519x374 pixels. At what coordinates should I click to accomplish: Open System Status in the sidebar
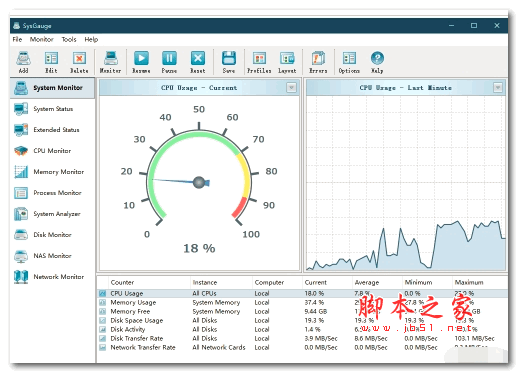[52, 109]
